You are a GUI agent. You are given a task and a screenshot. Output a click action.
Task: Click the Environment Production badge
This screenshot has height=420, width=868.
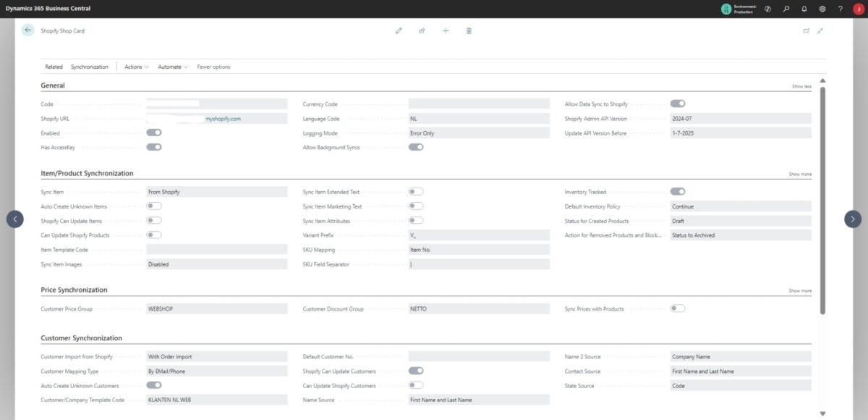739,9
